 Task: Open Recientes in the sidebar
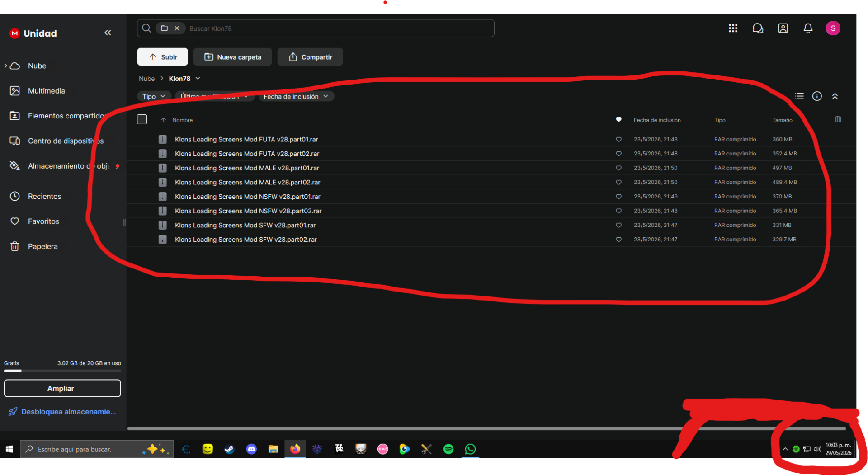44,196
